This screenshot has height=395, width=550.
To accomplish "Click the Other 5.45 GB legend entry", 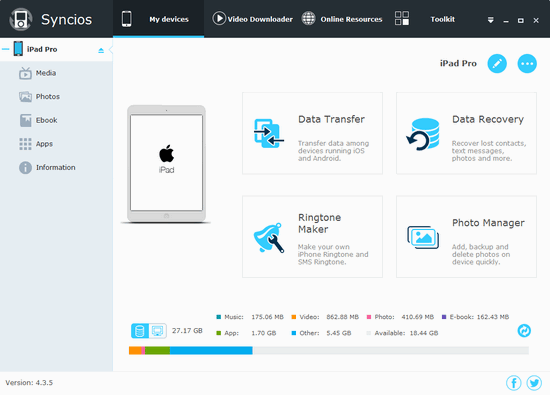I will 321,333.
